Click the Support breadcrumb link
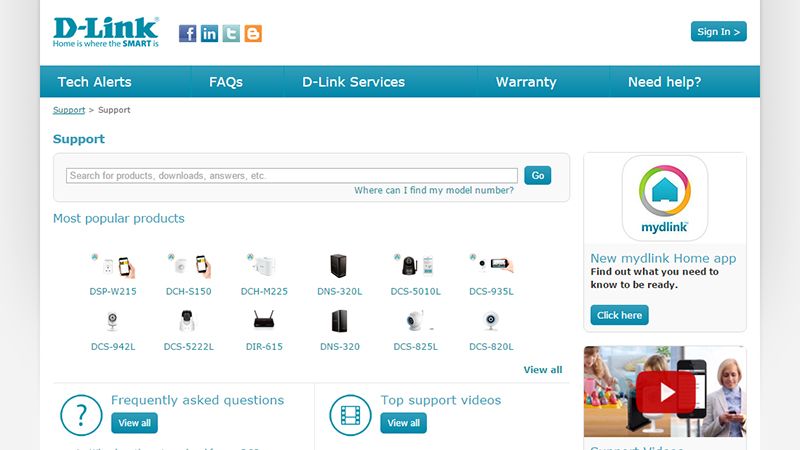Screen dimensions: 800x450 [69, 110]
